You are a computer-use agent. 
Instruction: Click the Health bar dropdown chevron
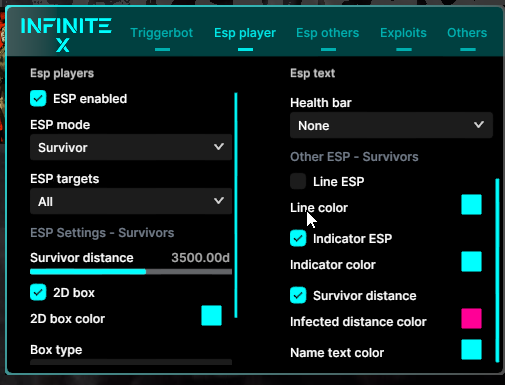point(479,125)
